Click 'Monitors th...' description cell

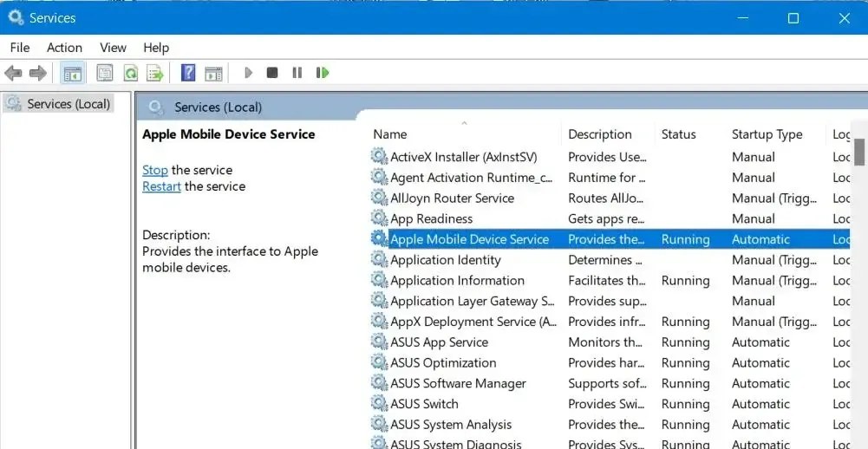click(x=605, y=342)
